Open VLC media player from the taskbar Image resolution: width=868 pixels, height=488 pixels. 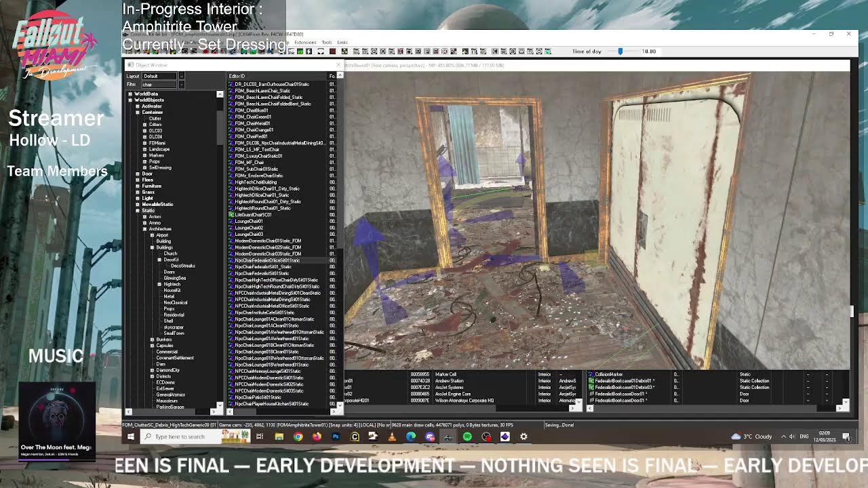point(392,436)
